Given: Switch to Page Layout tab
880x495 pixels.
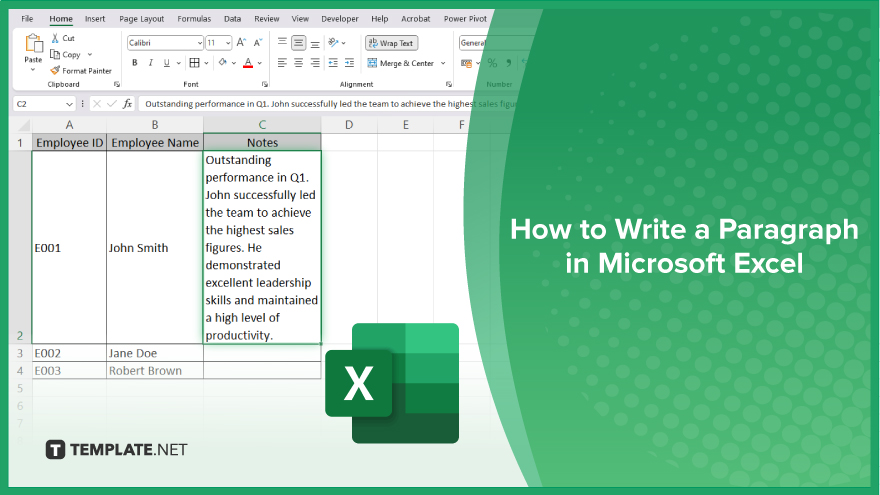Looking at the screenshot, I should click(x=141, y=19).
